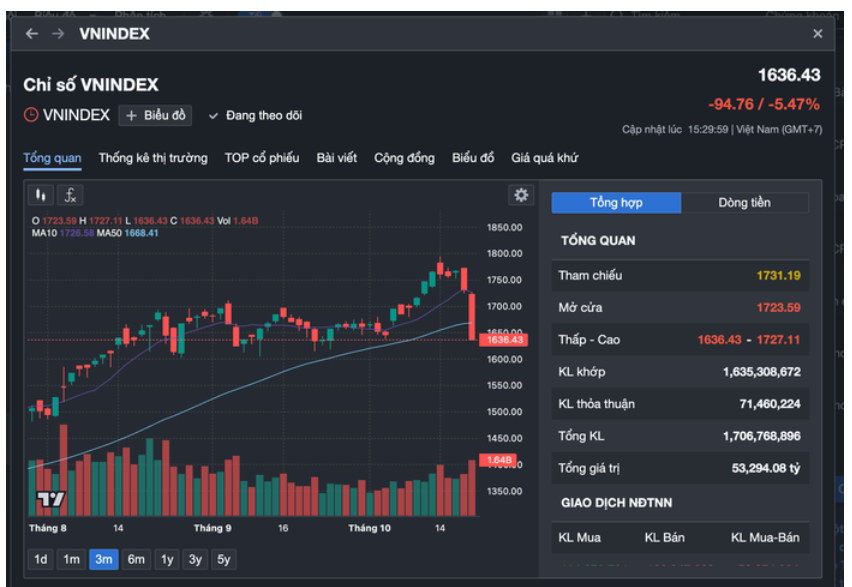Toggle the 'Đang theo dõi' follow status
The image size is (852, 587).
click(x=255, y=116)
